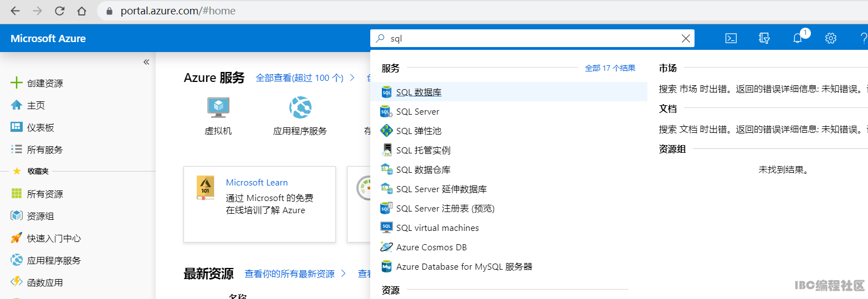Click the Microsoft Azure logo text
This screenshot has height=299, width=868.
point(48,38)
